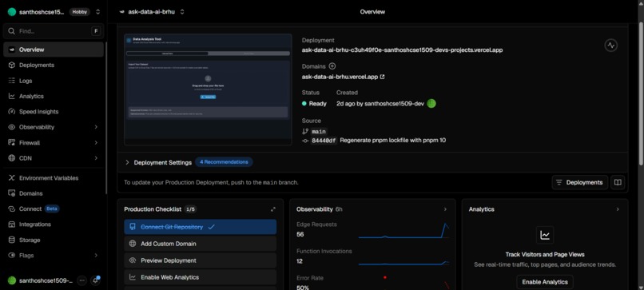644x290 pixels.
Task: Click the Environment Variables icon in sidebar
Action: pos(11,178)
